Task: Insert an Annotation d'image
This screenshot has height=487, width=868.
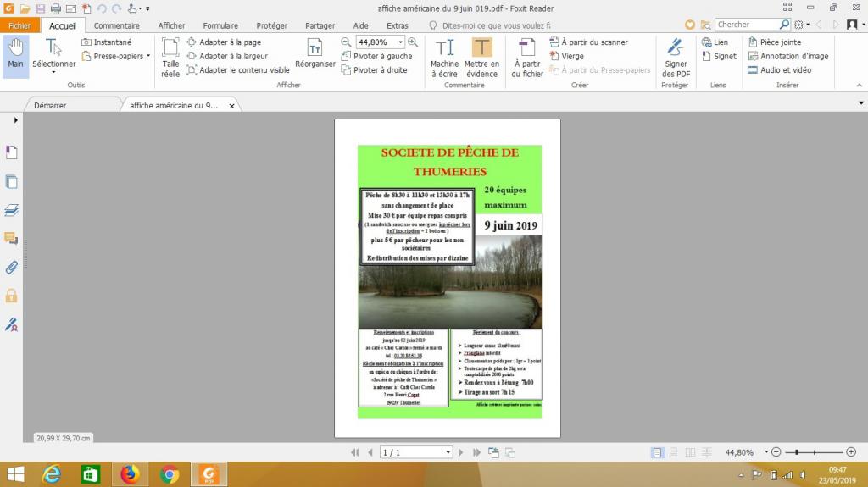Action: [788, 56]
